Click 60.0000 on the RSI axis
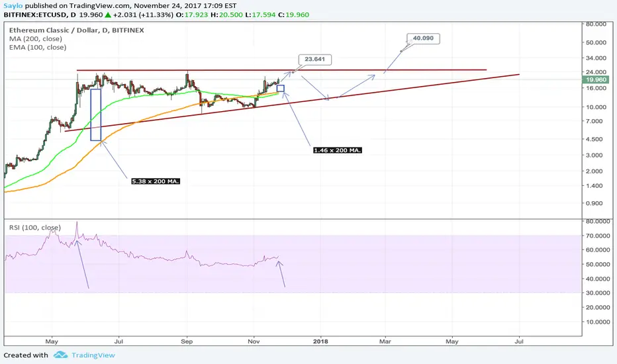 (x=598, y=250)
